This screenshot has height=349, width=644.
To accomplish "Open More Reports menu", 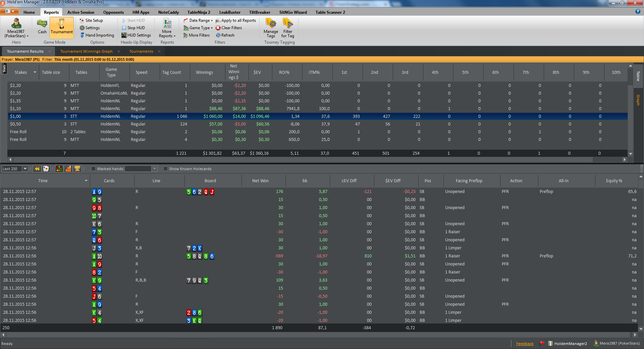I will (167, 28).
